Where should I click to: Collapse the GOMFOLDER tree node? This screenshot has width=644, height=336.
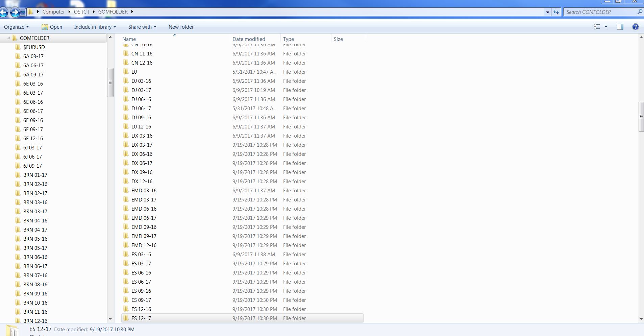click(x=8, y=38)
